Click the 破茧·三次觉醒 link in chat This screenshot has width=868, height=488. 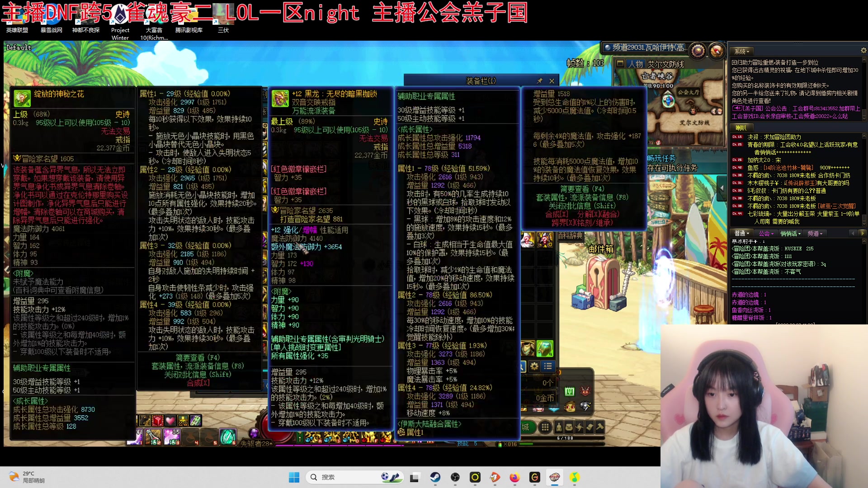point(837,206)
